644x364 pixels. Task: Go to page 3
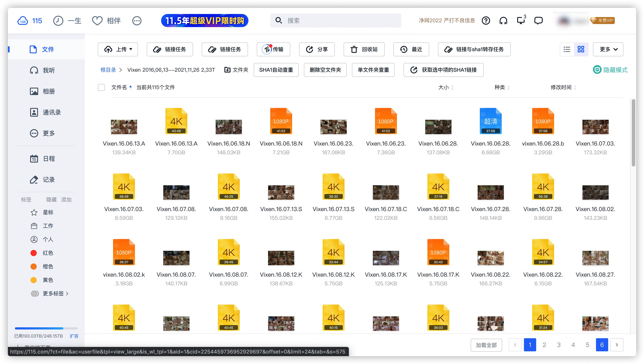point(559,345)
